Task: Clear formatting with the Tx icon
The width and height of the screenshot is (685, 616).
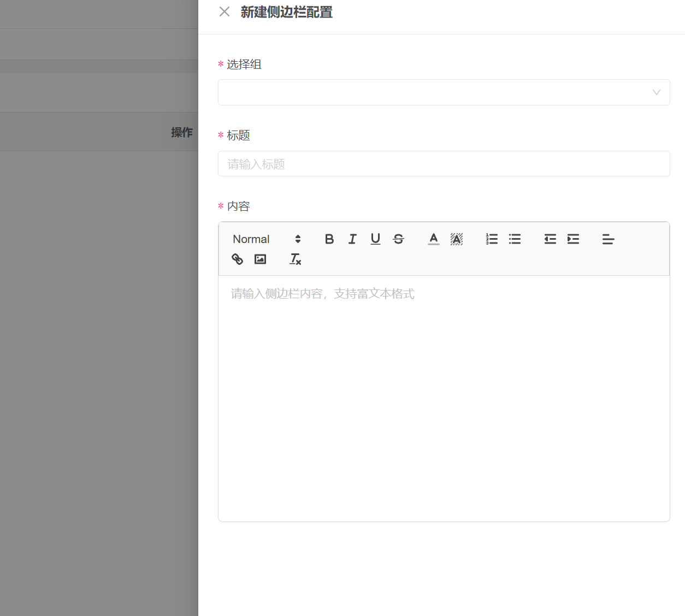Action: (x=295, y=259)
